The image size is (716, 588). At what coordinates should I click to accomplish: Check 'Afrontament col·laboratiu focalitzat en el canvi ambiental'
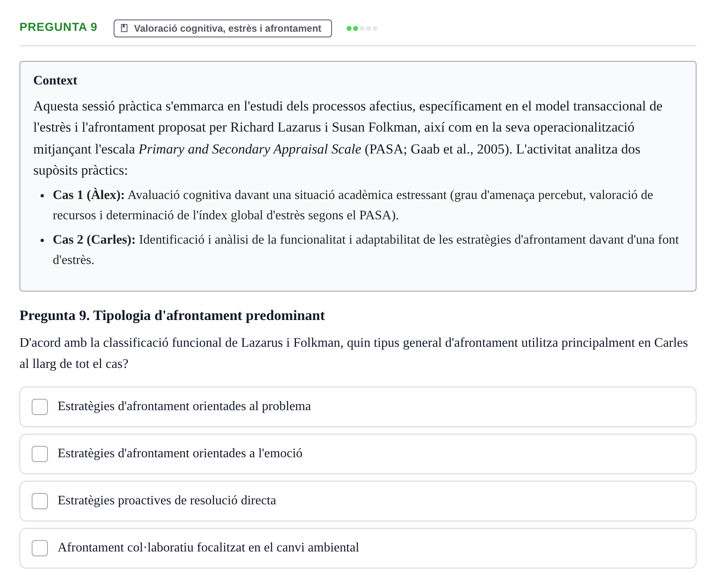(x=40, y=548)
